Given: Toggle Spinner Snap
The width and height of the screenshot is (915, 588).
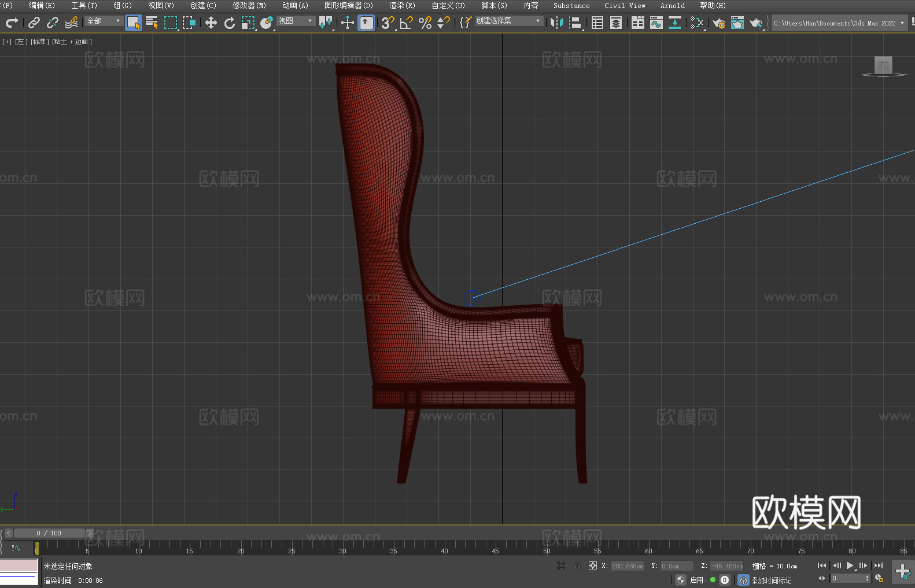Looking at the screenshot, I should tap(444, 23).
